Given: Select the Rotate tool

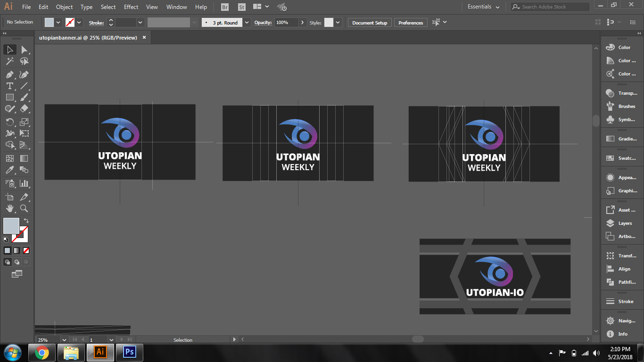Looking at the screenshot, I should coord(10,122).
